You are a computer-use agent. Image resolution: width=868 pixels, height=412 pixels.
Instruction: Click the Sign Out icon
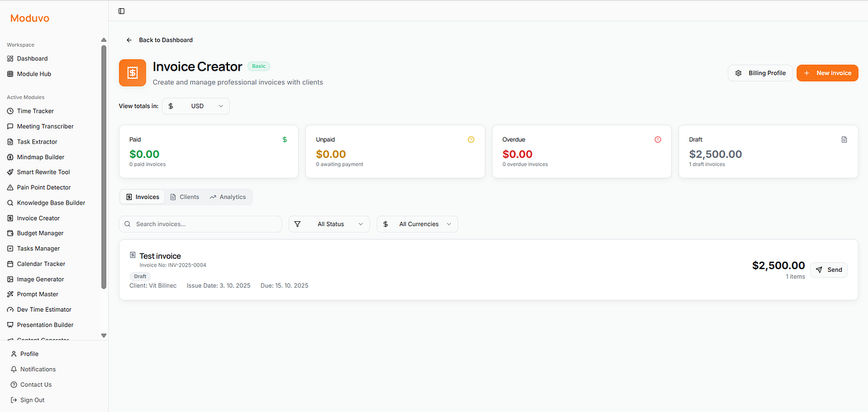coord(14,400)
